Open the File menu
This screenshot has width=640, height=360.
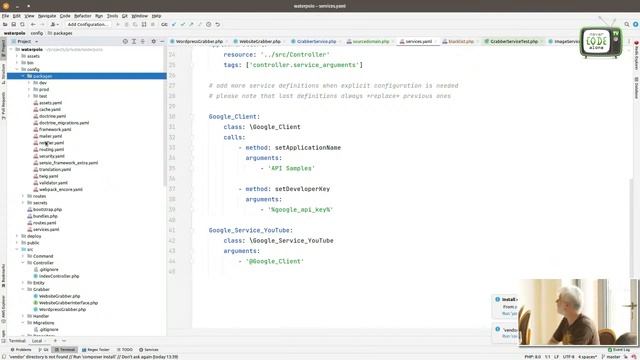5,16
